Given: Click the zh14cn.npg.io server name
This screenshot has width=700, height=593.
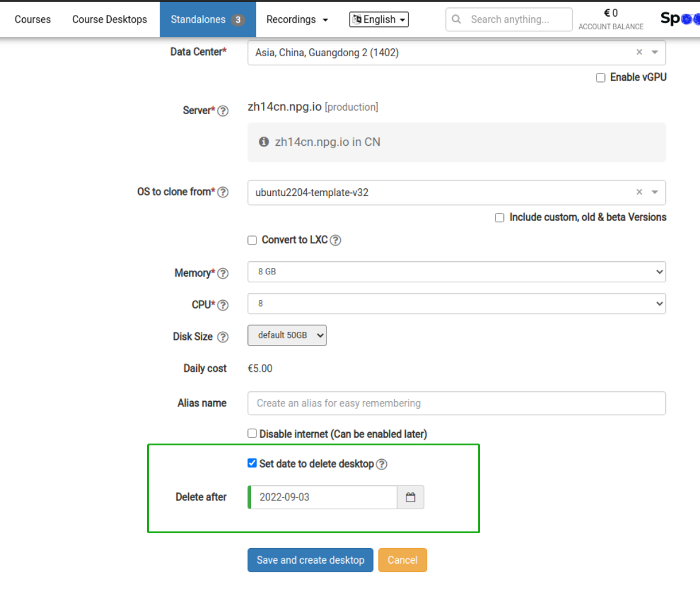Looking at the screenshot, I should [285, 107].
